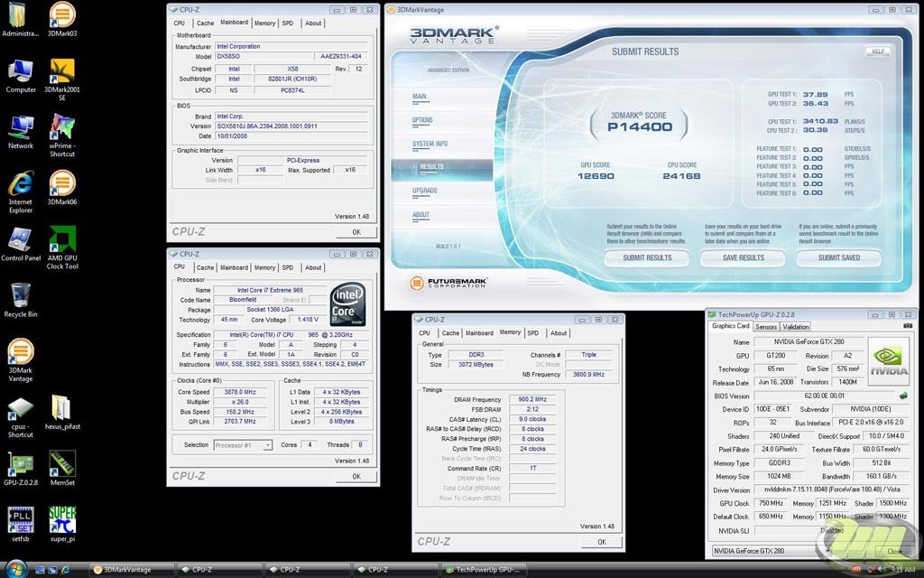This screenshot has width=924, height=578.
Task: Click OK in the CPU-Z processor window
Action: [356, 476]
